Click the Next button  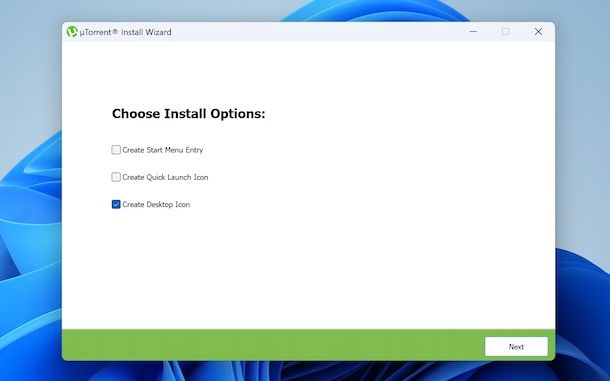516,346
